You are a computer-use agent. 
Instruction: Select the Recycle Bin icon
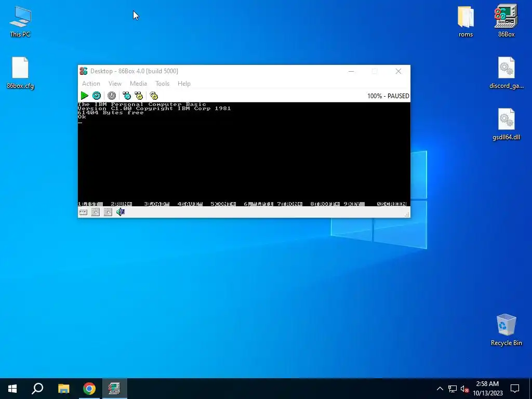click(506, 330)
